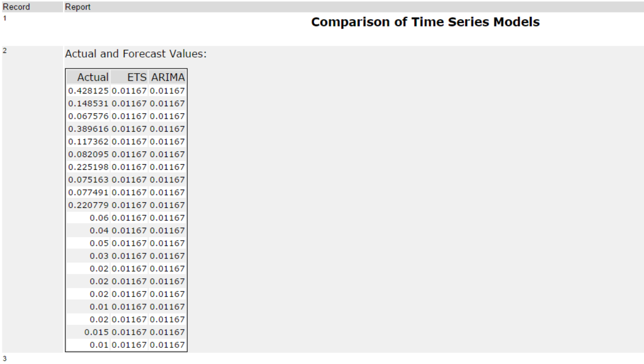644x364 pixels.
Task: Select the Actual value 0.225198 cell
Action: tap(88, 167)
